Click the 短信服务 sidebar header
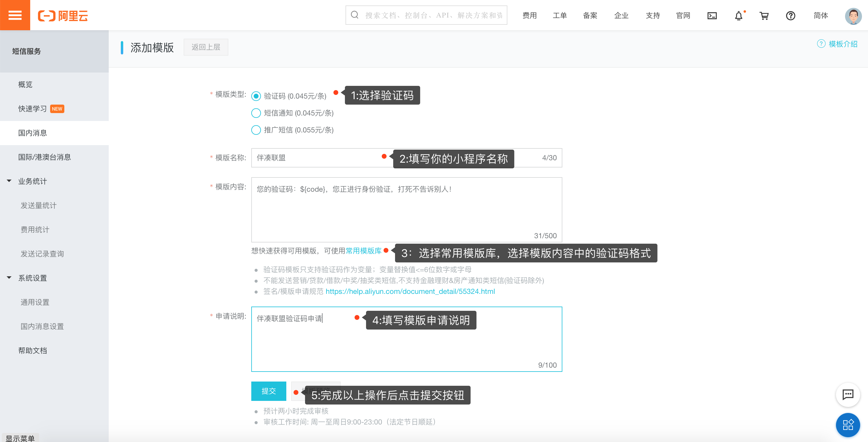The height and width of the screenshot is (442, 868). tap(54, 51)
